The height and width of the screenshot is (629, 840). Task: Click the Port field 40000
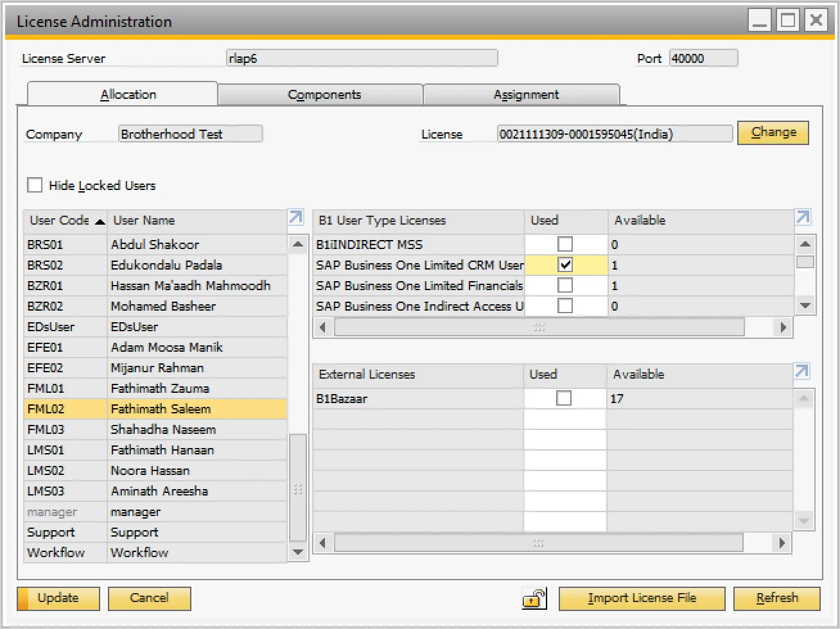[703, 58]
